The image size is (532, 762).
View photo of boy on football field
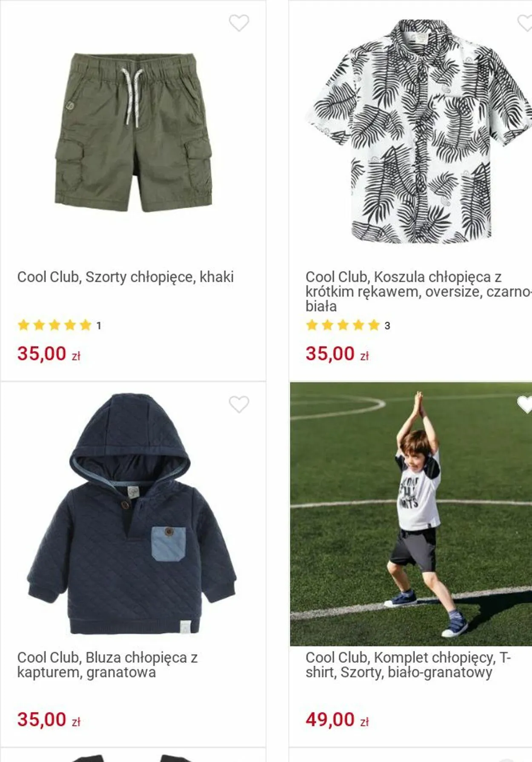click(x=411, y=514)
